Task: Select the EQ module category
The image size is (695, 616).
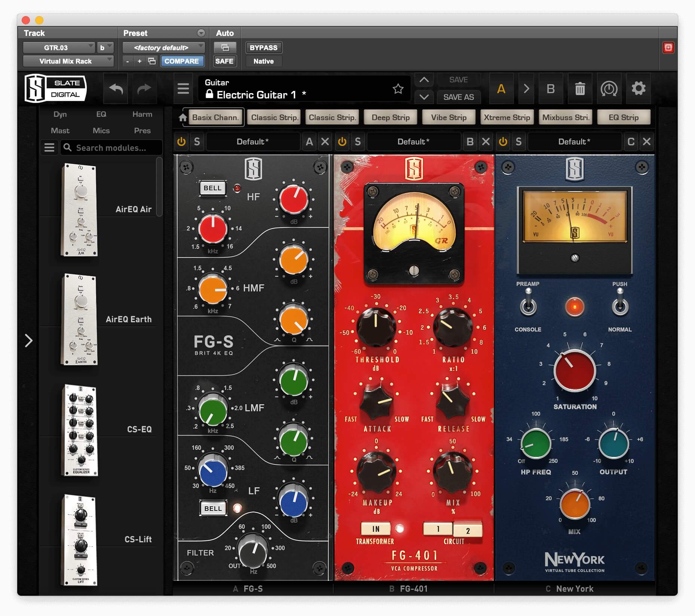Action: 101,114
